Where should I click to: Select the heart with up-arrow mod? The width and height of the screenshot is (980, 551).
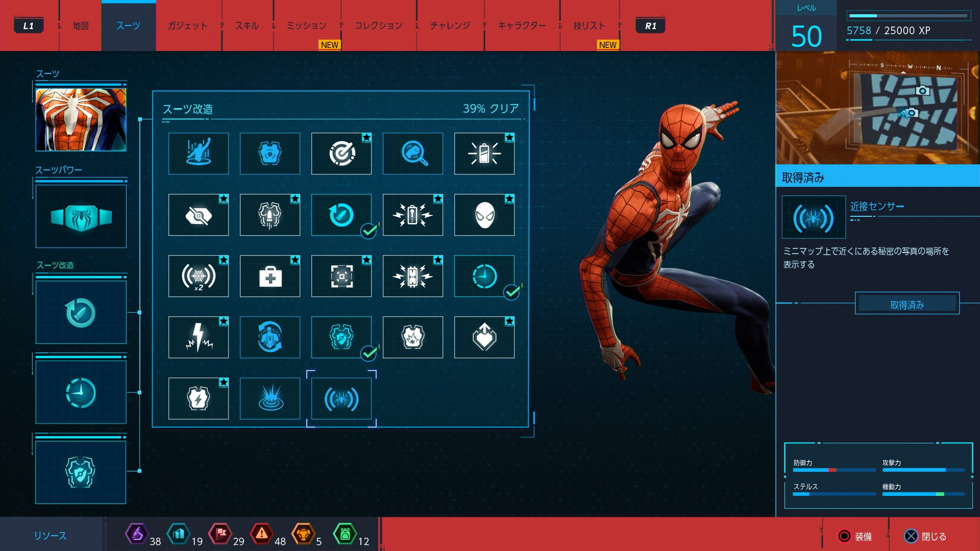[x=484, y=337]
